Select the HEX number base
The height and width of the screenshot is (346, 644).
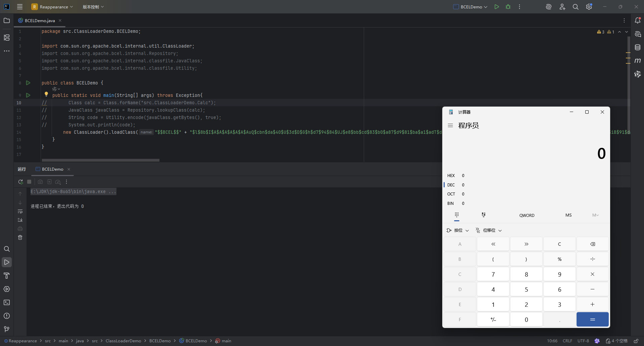451,176
